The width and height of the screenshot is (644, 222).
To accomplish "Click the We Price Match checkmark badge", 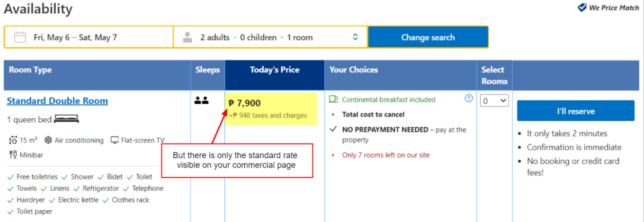I will 582,8.
